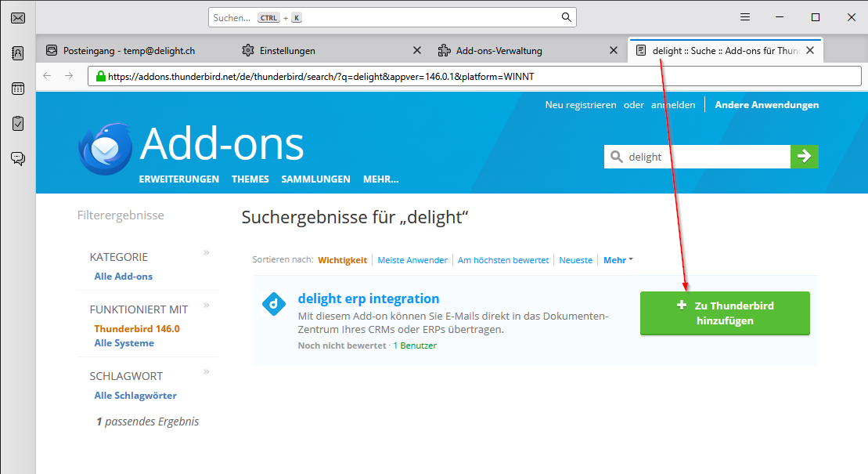
Task: Open the hamburger application menu icon
Action: point(744,16)
